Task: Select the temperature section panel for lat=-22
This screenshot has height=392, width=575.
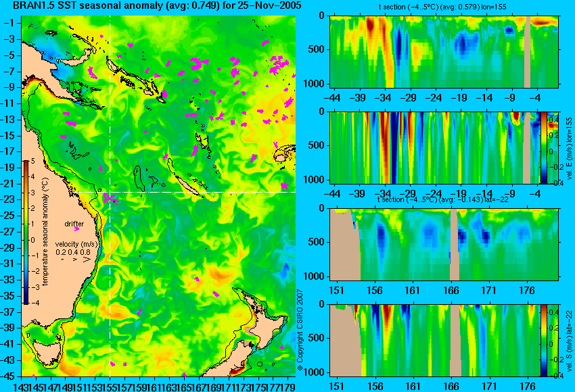Action: tap(444, 245)
